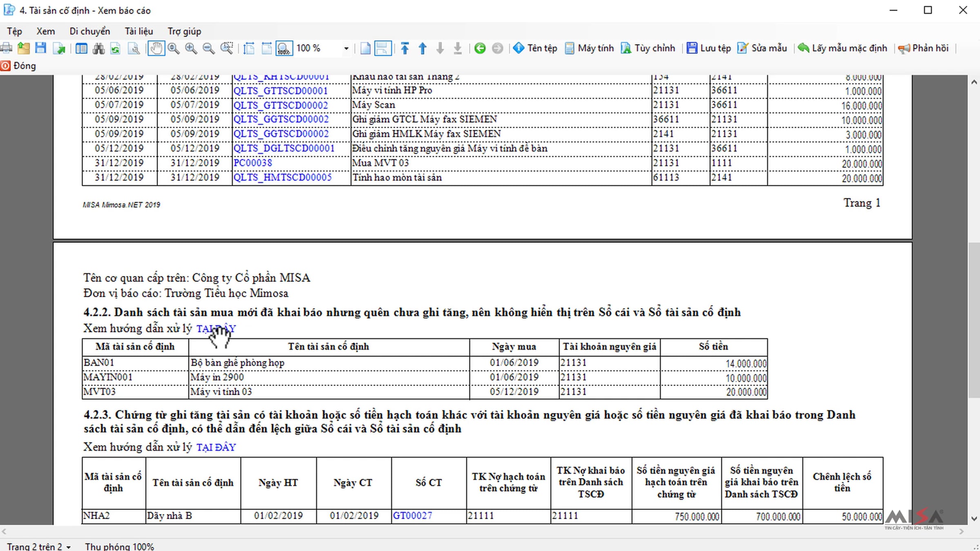
Task: Open voucher link GT00027
Action: click(x=412, y=516)
